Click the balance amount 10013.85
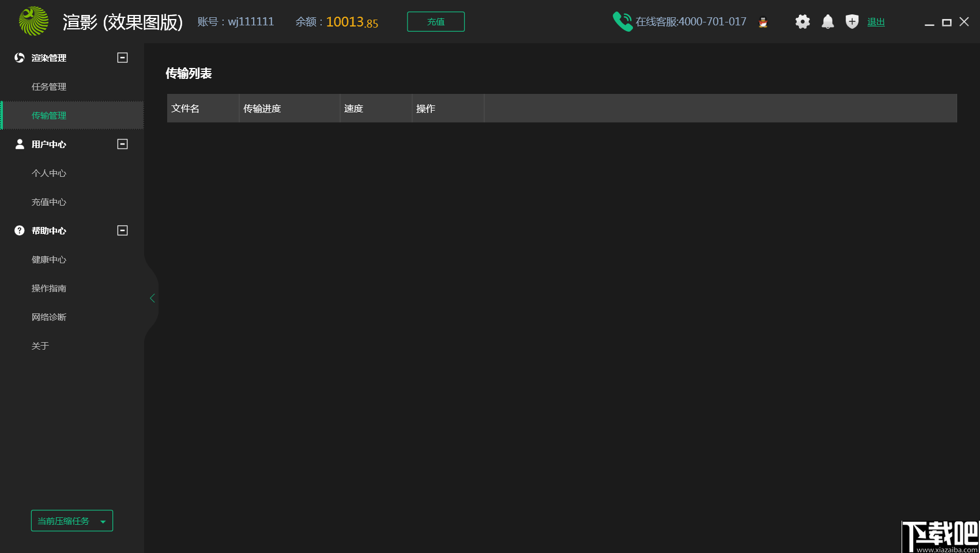 coord(352,22)
